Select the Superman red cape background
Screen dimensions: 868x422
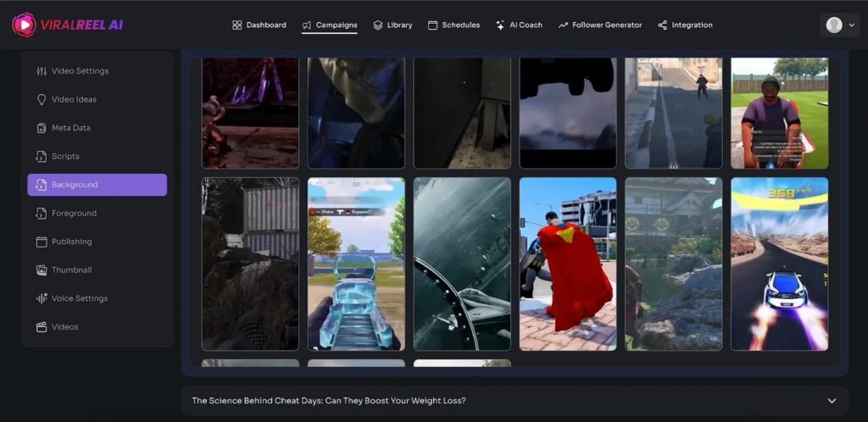568,264
